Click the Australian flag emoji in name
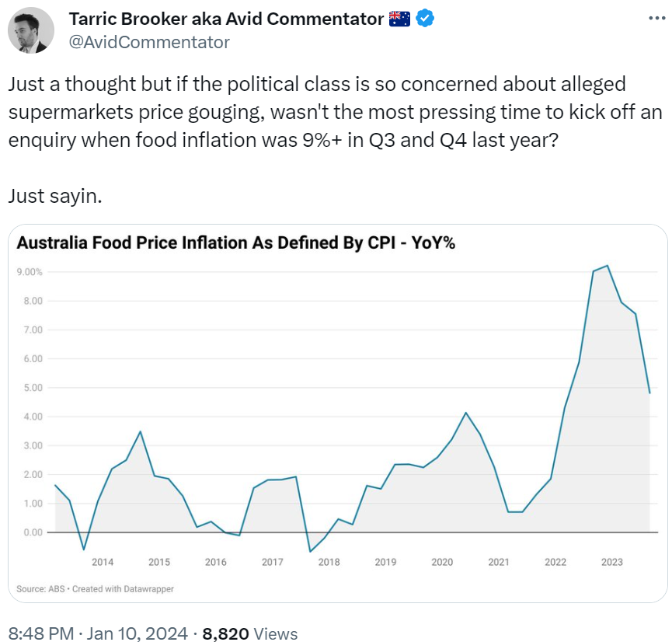Viewport: 672px width, 642px height. [x=399, y=19]
